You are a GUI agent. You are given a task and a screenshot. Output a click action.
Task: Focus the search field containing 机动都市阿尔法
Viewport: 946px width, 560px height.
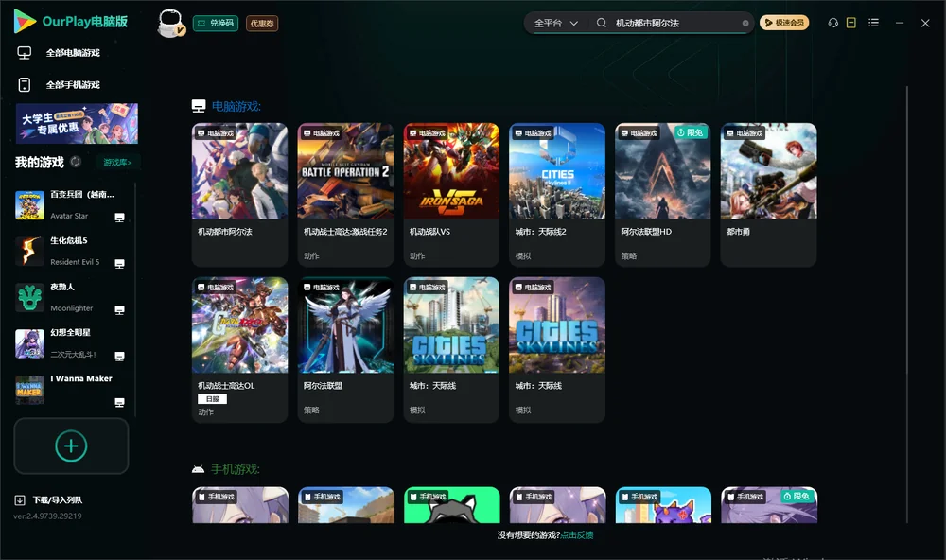(677, 23)
